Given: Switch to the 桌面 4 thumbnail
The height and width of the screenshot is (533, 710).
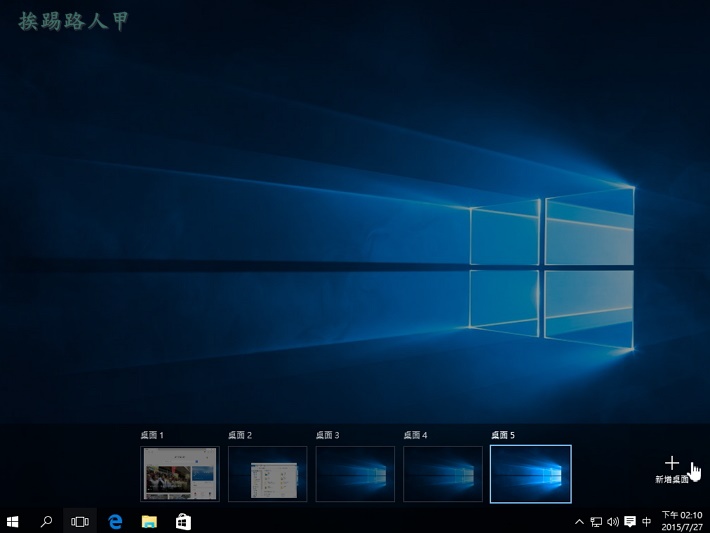Looking at the screenshot, I should coord(443,474).
